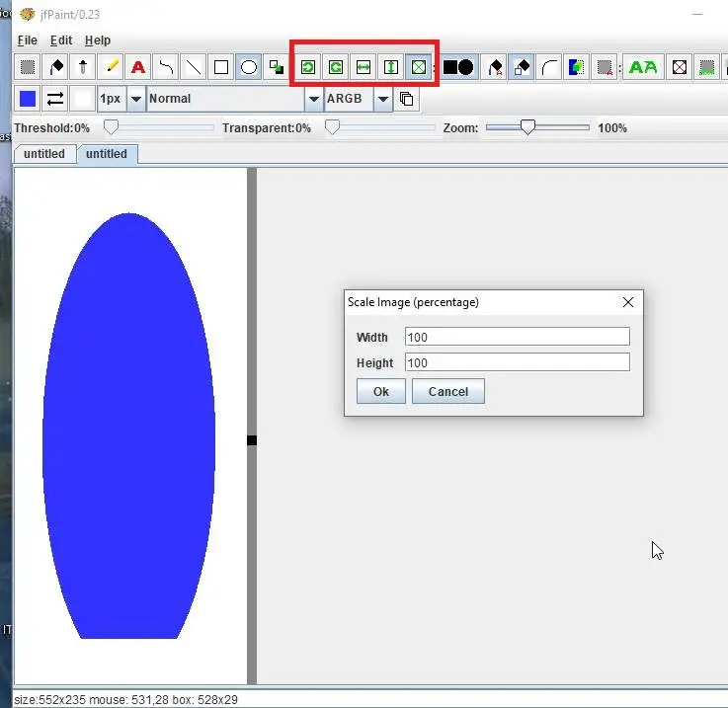This screenshot has width=728, height=708.
Task: Toggle the fill edge bucket option
Action: 522,67
